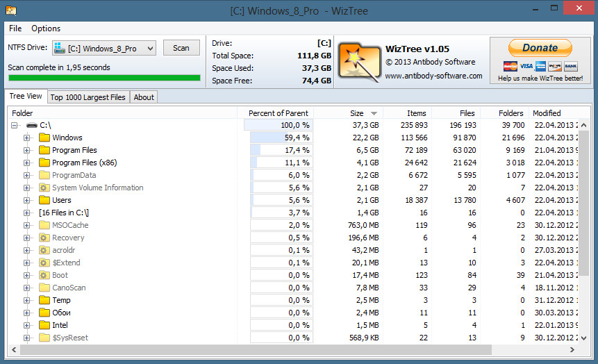
Task: Click the Temp folder icon
Action: point(44,300)
